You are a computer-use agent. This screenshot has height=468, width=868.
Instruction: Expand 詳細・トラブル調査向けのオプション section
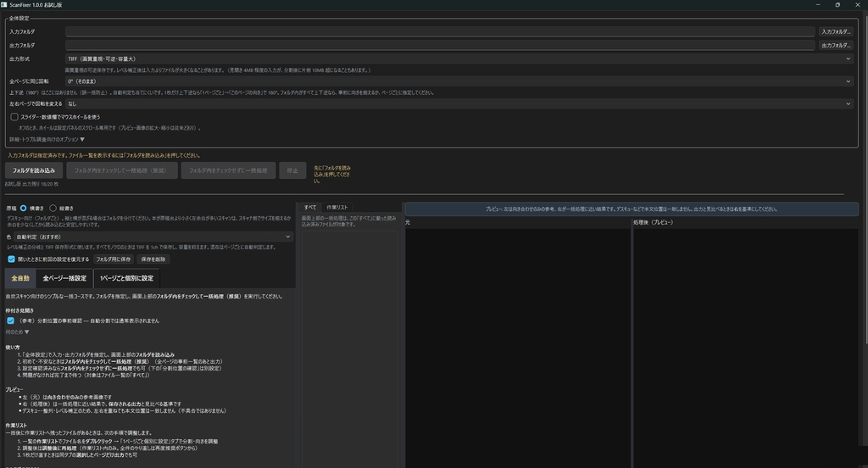47,140
